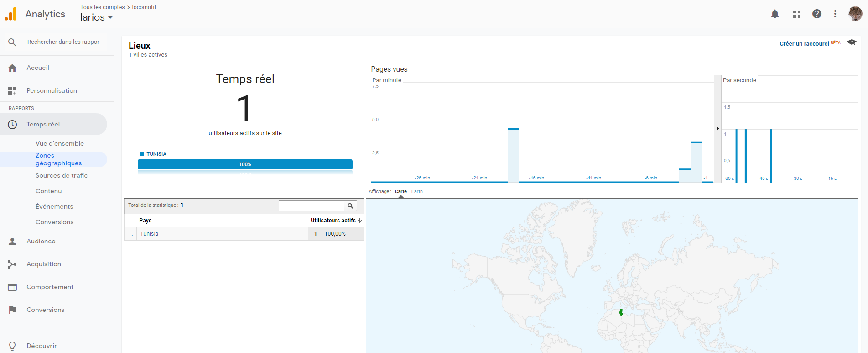Toggle the chart panel arrow expander
This screenshot has width=868, height=353.
click(717, 129)
